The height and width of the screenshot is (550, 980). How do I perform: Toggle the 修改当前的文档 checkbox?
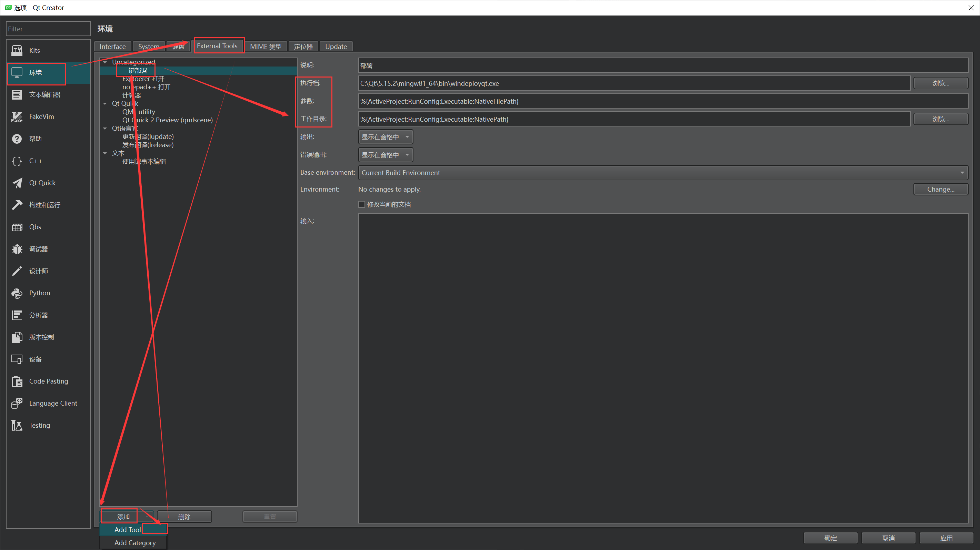tap(362, 204)
